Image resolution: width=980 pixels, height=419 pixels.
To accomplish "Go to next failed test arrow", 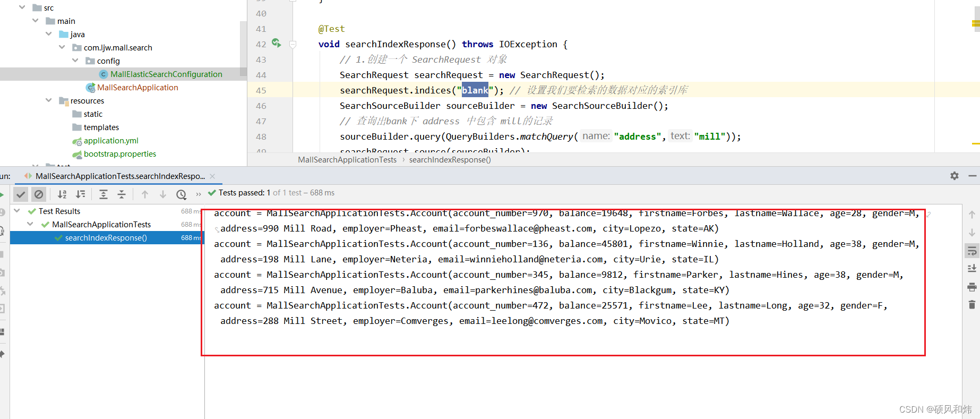I will pos(163,194).
